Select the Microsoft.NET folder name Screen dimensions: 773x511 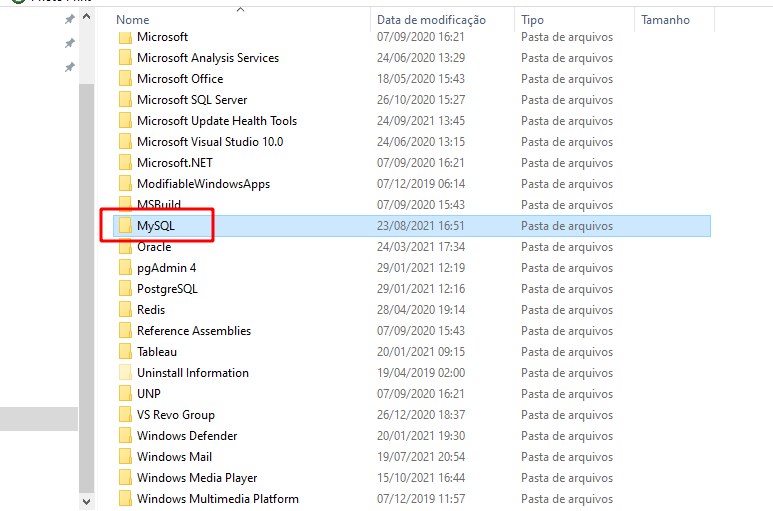point(175,163)
